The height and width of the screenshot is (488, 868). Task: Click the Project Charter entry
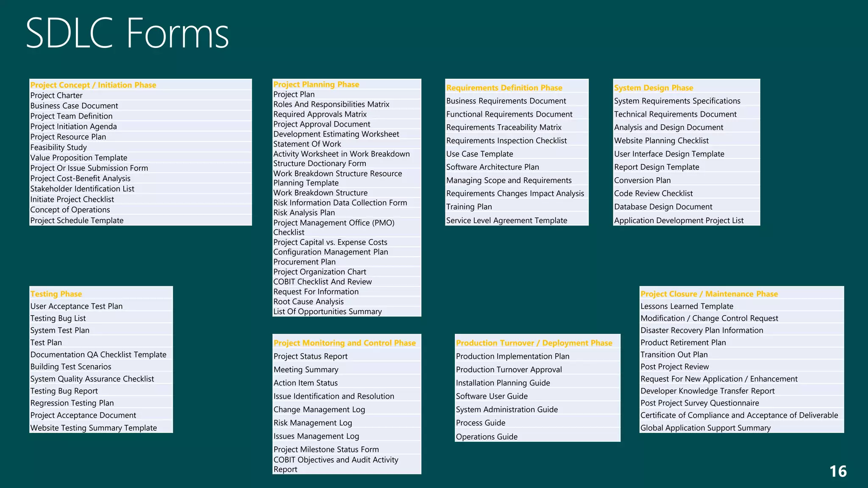56,95
